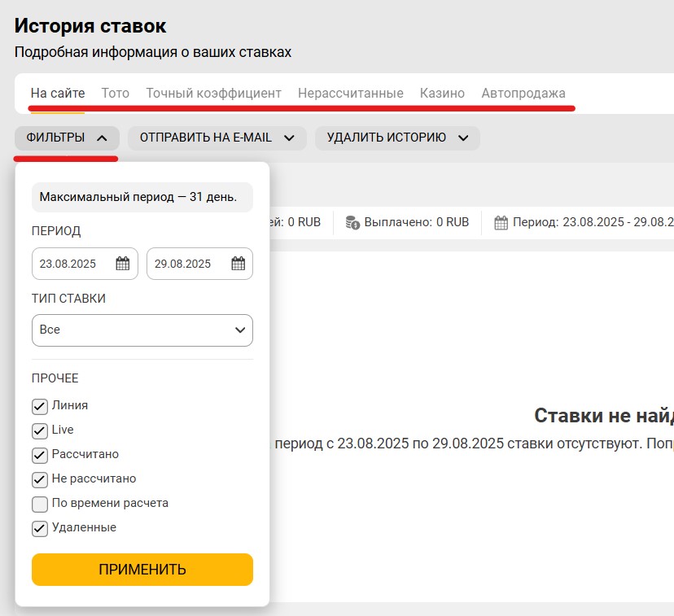Switch to the Тото tab
The height and width of the screenshot is (616, 674).
[x=115, y=93]
